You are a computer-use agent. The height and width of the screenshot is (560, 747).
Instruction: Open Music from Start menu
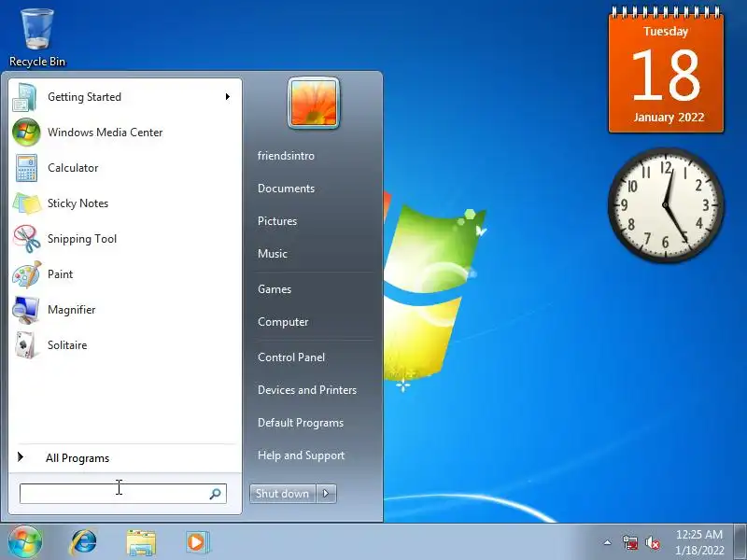(x=273, y=254)
